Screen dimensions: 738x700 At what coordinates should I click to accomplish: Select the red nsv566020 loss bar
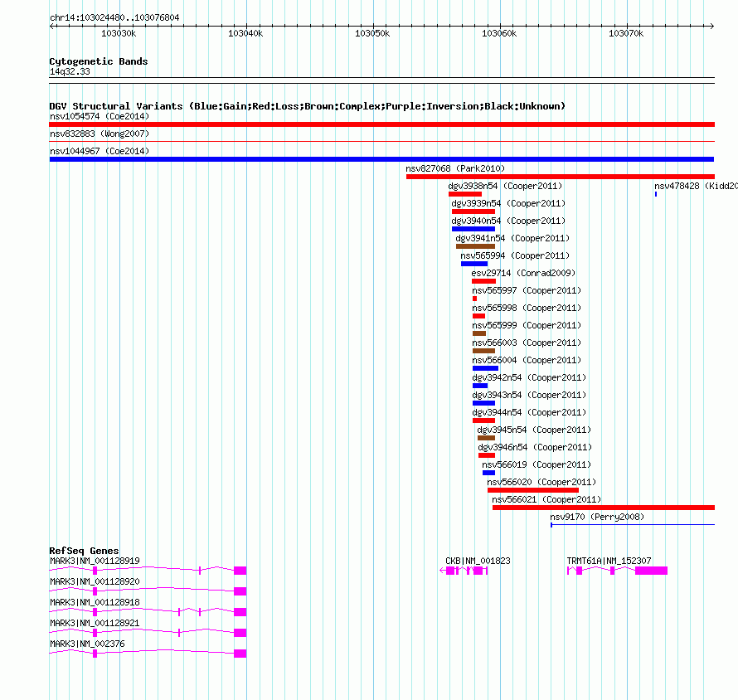[x=533, y=490]
